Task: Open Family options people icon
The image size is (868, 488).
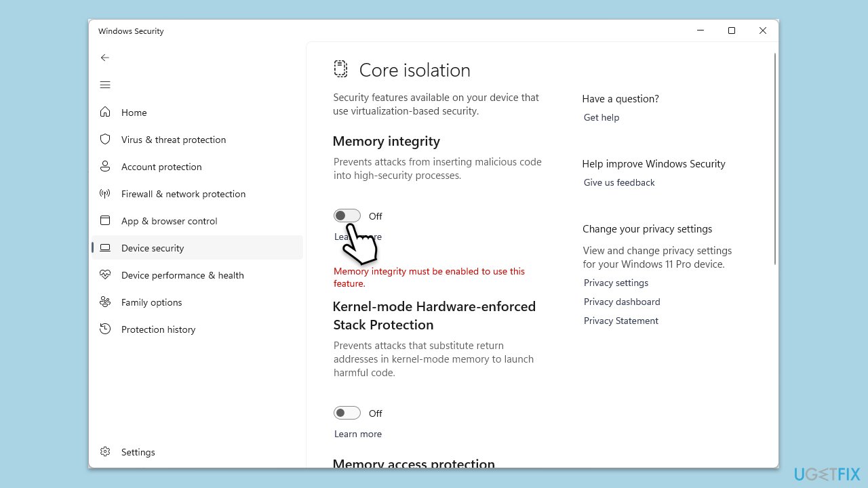Action: pyautogui.click(x=105, y=302)
